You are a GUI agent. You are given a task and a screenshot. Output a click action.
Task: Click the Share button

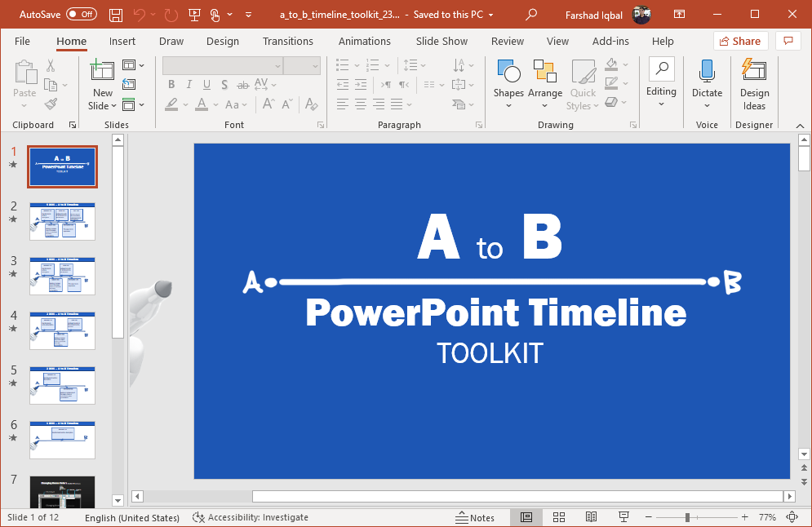(x=739, y=42)
